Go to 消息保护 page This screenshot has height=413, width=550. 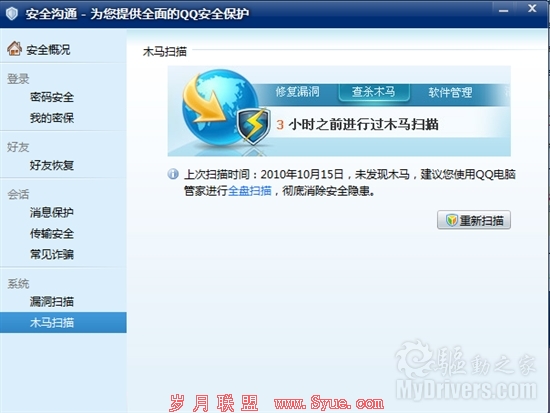(52, 212)
